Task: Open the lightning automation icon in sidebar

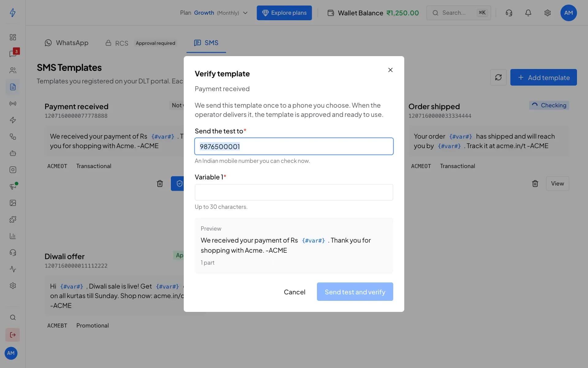Action: [x=13, y=120]
